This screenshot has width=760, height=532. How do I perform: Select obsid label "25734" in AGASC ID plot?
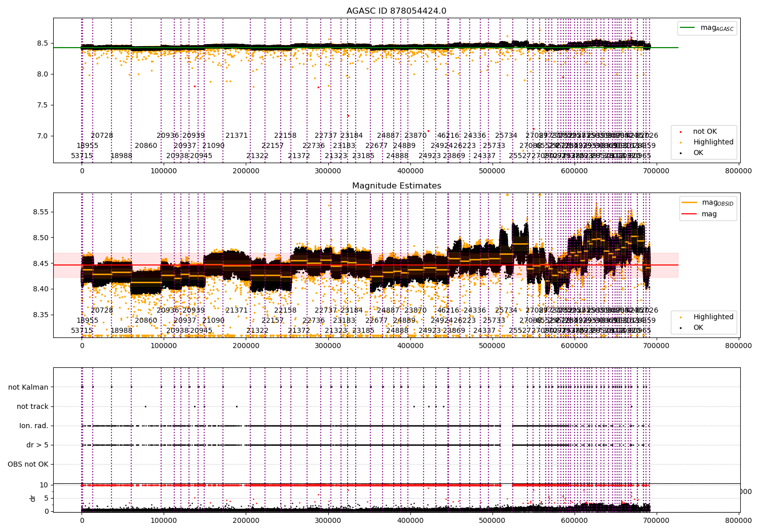506,136
